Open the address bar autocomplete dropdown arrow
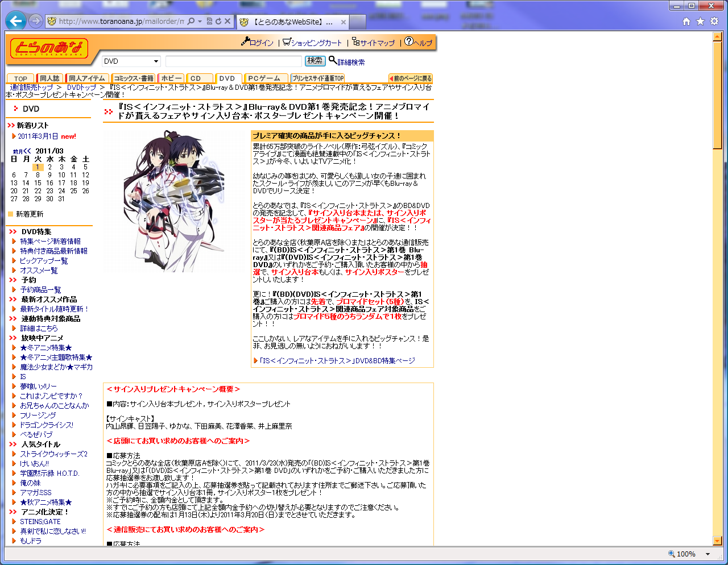This screenshot has width=728, height=565. tap(200, 21)
